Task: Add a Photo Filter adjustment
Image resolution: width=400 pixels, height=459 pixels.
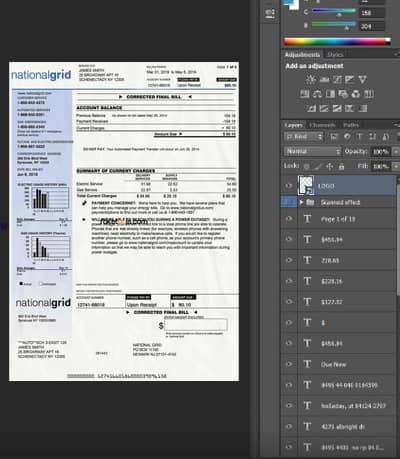Action: click(343, 94)
